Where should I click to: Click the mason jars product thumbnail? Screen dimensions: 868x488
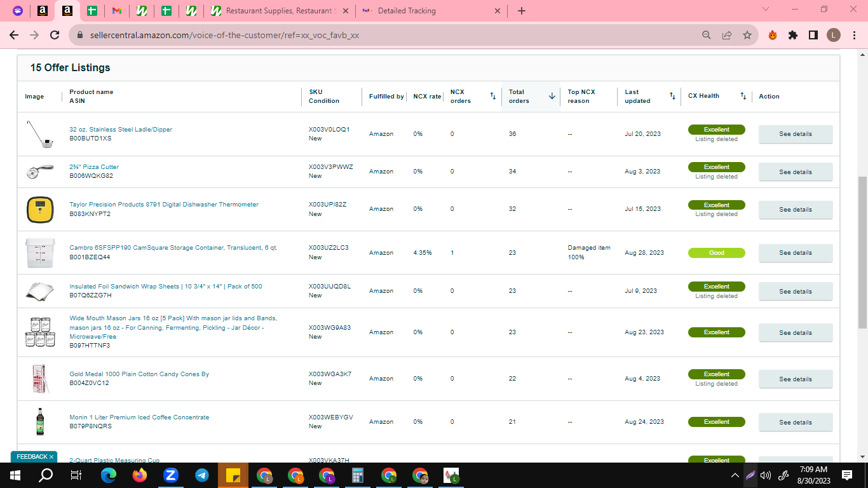[39, 332]
